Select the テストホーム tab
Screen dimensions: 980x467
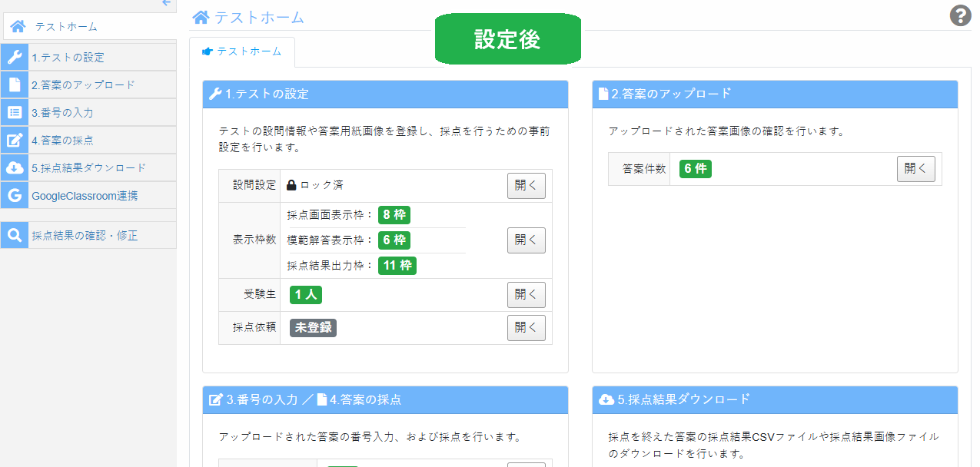241,51
